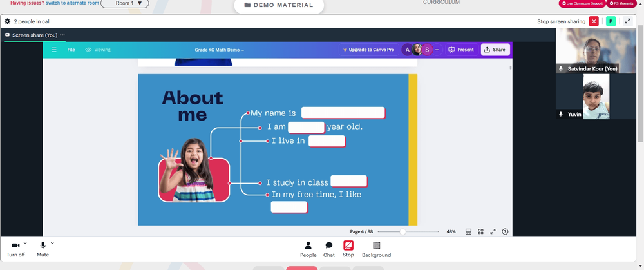The height and width of the screenshot is (270, 644).
Task: Expand microphone options chevron
Action: tap(52, 243)
